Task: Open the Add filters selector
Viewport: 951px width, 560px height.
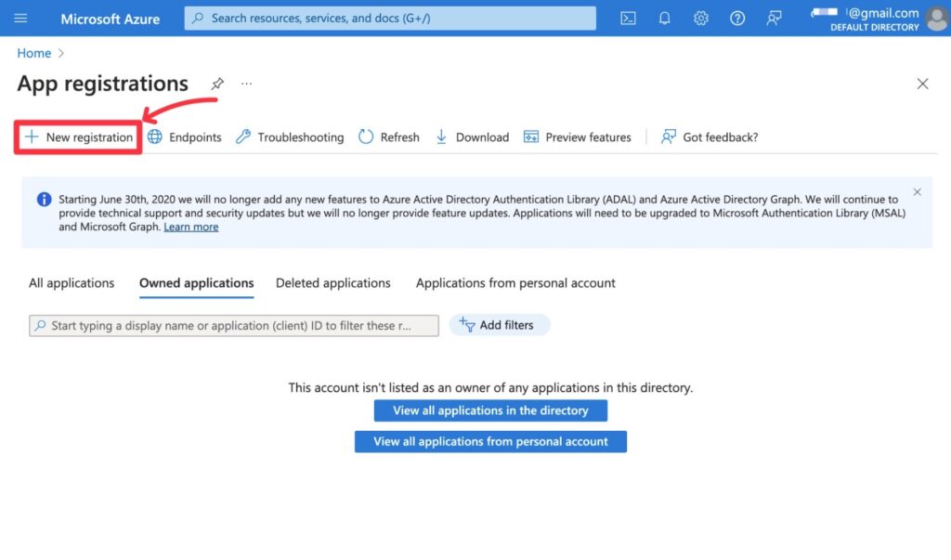Action: tap(500, 325)
